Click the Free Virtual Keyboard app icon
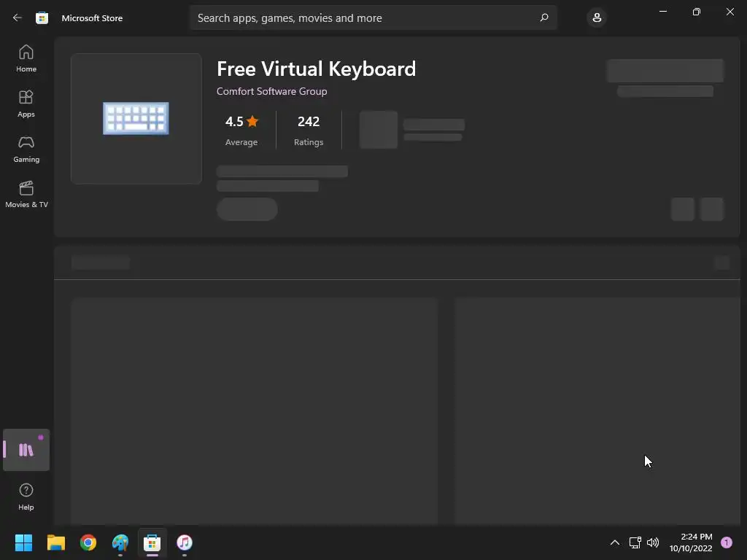The image size is (747, 560). pyautogui.click(x=136, y=119)
